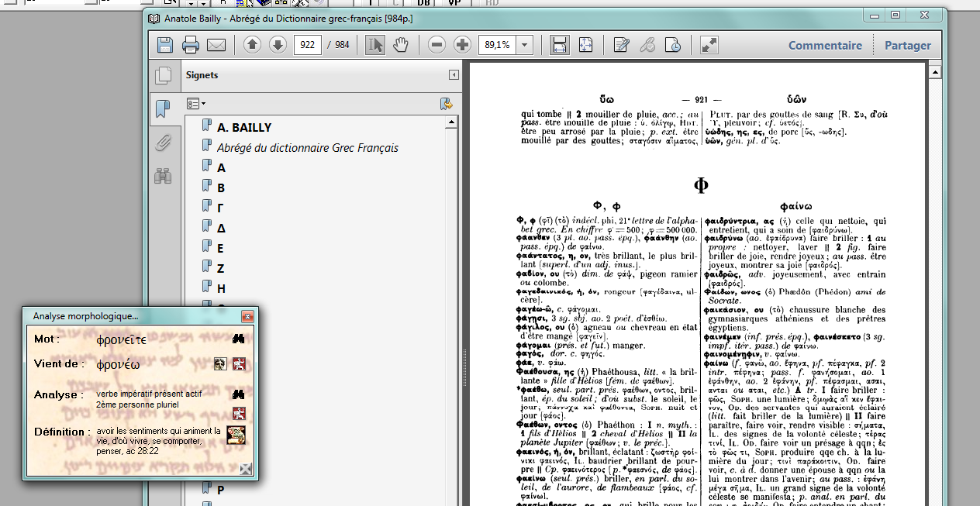Select the Hand pan tool
This screenshot has height=506, width=980.
pyautogui.click(x=400, y=45)
